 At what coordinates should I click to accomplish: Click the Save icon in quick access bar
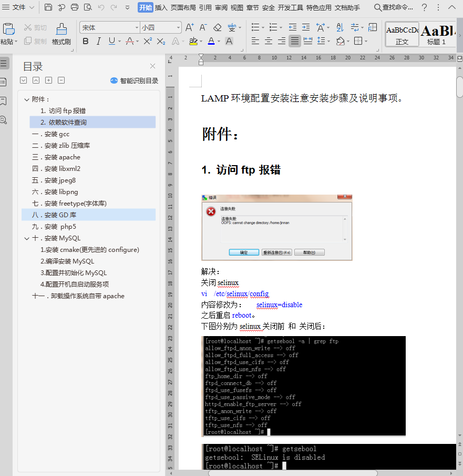48,7
